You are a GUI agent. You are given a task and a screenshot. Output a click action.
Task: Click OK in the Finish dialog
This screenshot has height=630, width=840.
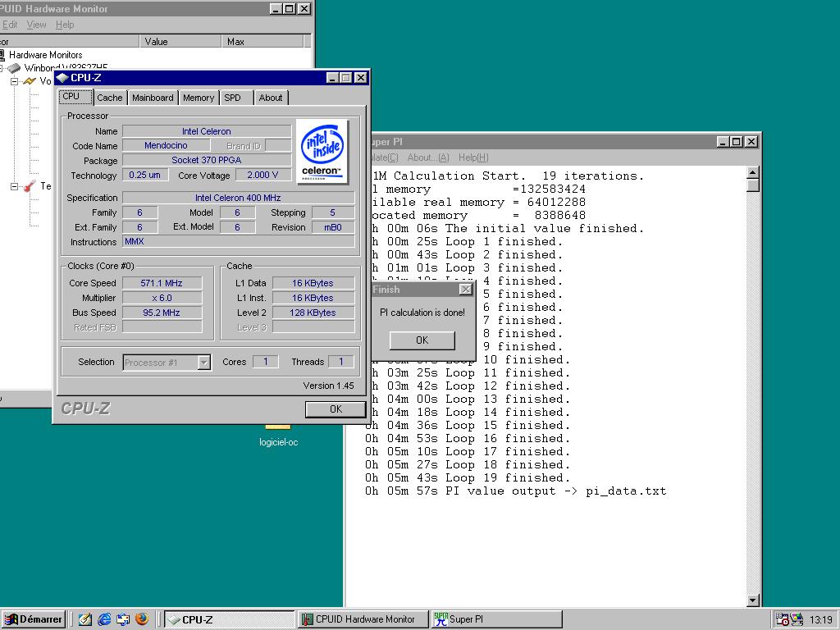coord(422,340)
